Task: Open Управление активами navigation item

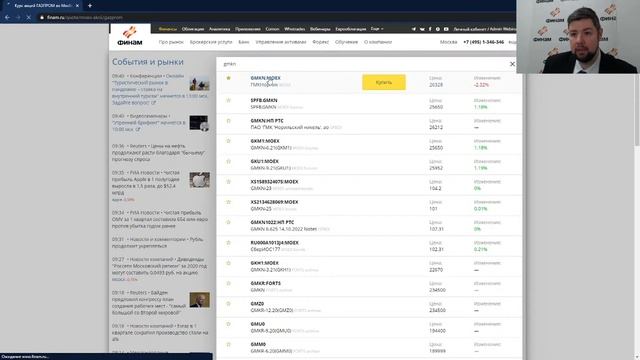Action: click(x=281, y=42)
